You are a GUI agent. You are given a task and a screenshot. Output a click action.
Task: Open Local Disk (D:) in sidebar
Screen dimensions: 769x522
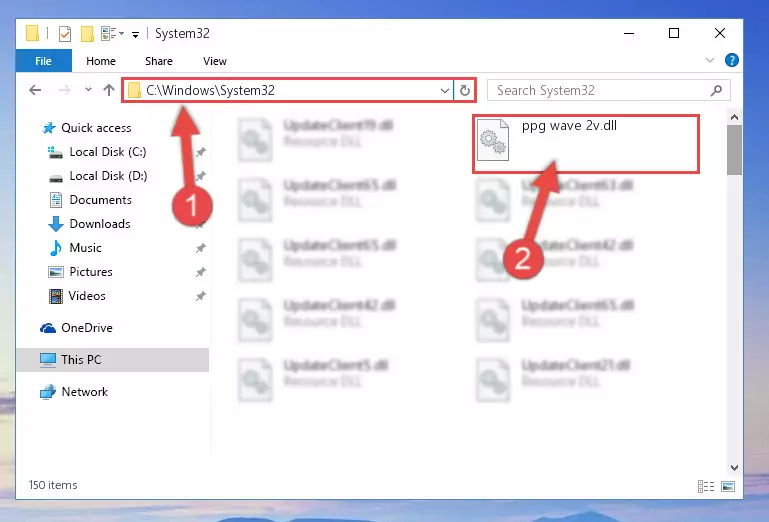pos(108,176)
